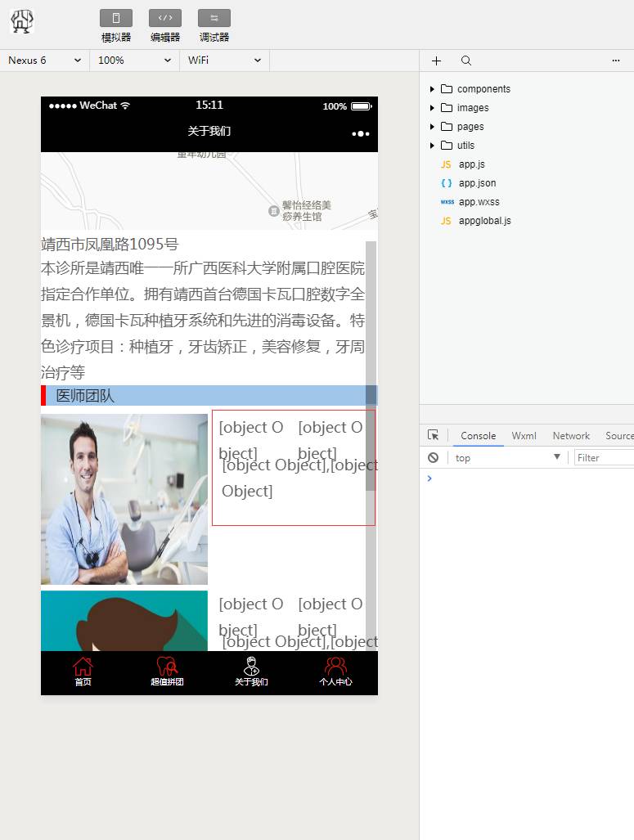Click the plus icon to add file

coord(436,61)
